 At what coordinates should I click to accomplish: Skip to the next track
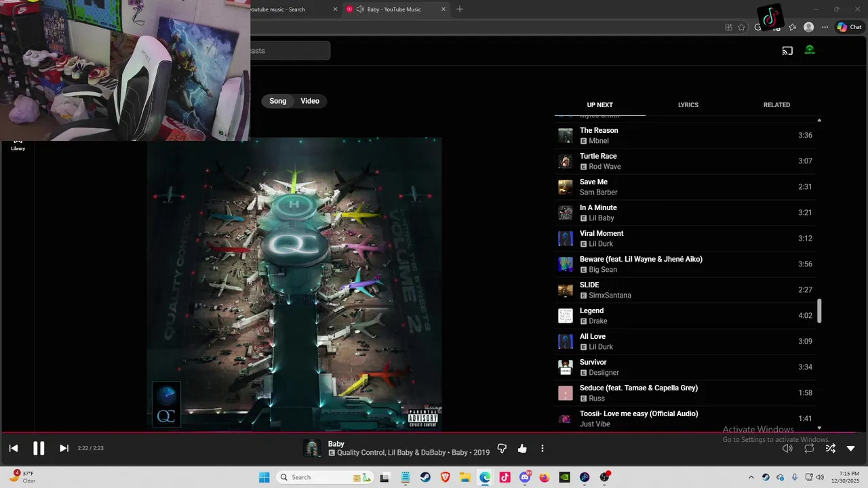point(64,448)
